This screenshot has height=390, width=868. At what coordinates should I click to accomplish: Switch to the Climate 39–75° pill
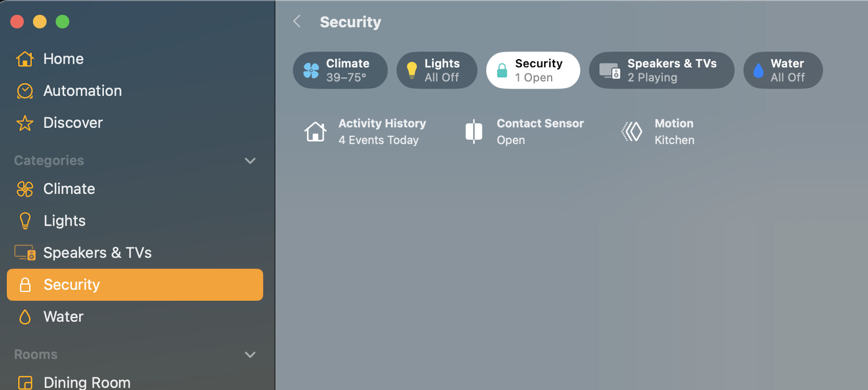340,70
